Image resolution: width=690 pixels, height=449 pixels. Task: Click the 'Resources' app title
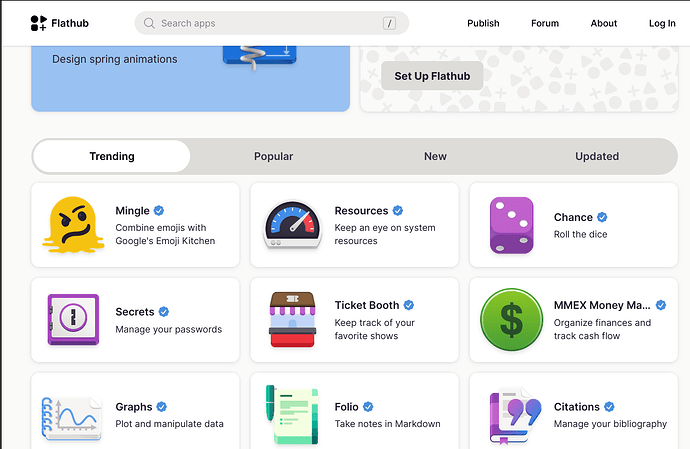361,211
